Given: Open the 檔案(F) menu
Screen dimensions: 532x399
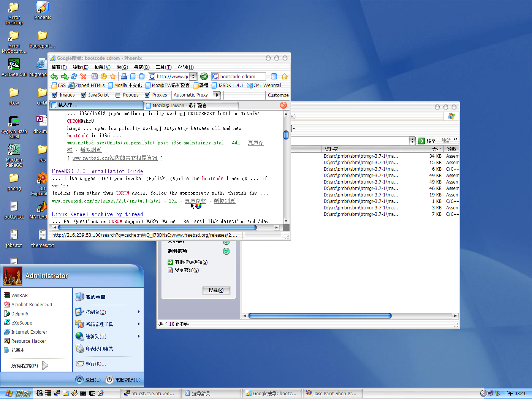Looking at the screenshot, I should pyautogui.click(x=59, y=67).
